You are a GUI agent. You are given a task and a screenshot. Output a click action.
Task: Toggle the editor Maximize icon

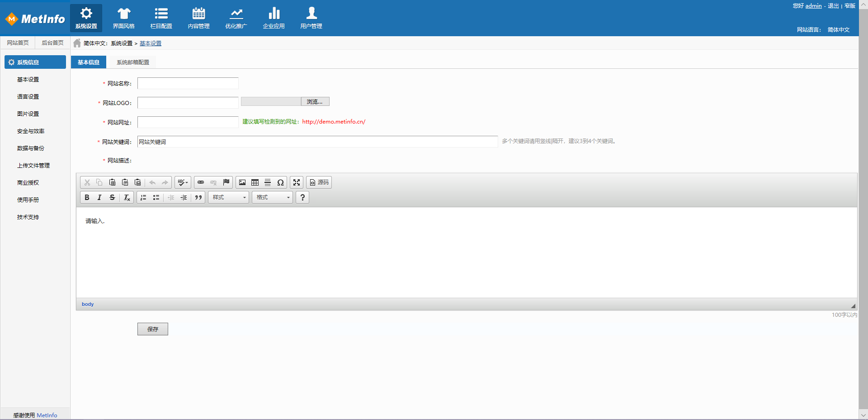point(297,182)
